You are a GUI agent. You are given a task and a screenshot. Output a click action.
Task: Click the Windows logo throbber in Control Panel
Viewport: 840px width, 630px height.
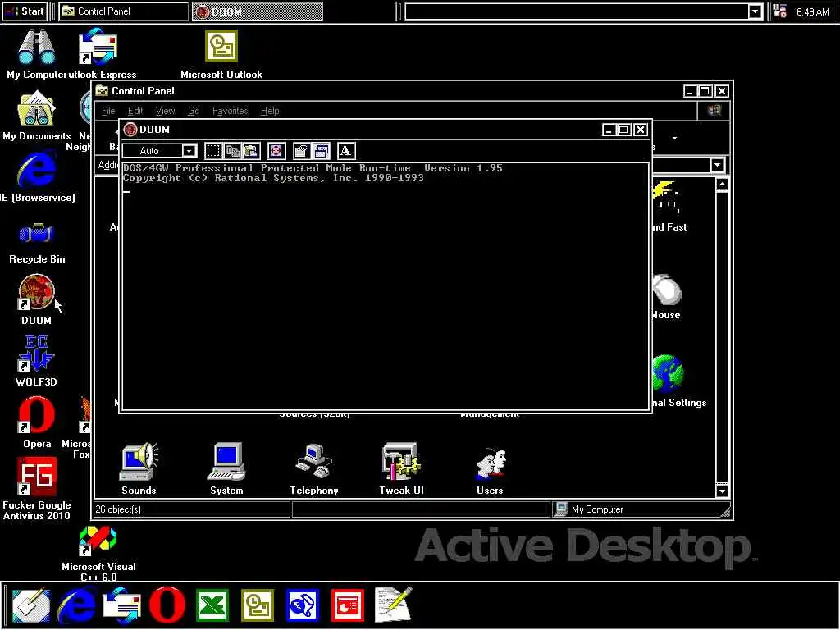714,111
